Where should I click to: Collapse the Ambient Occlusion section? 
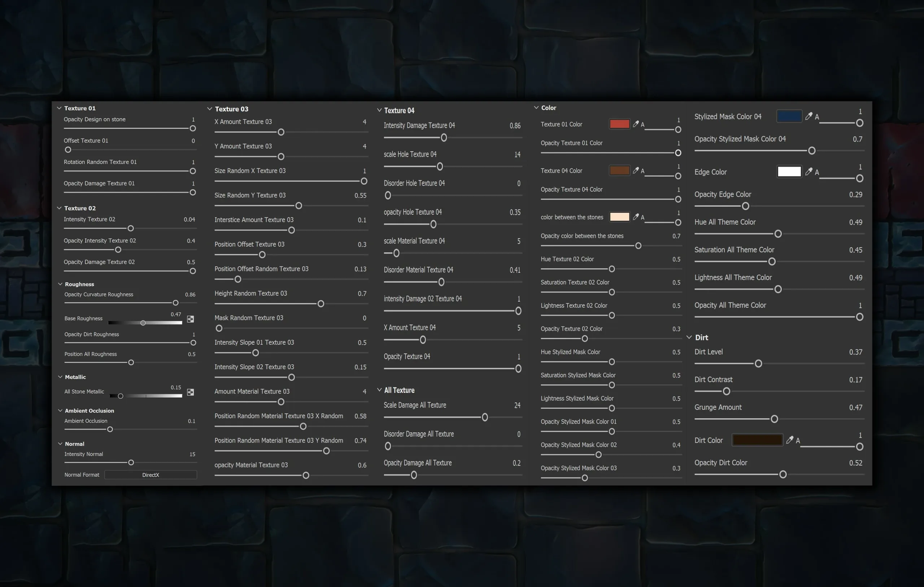point(61,410)
